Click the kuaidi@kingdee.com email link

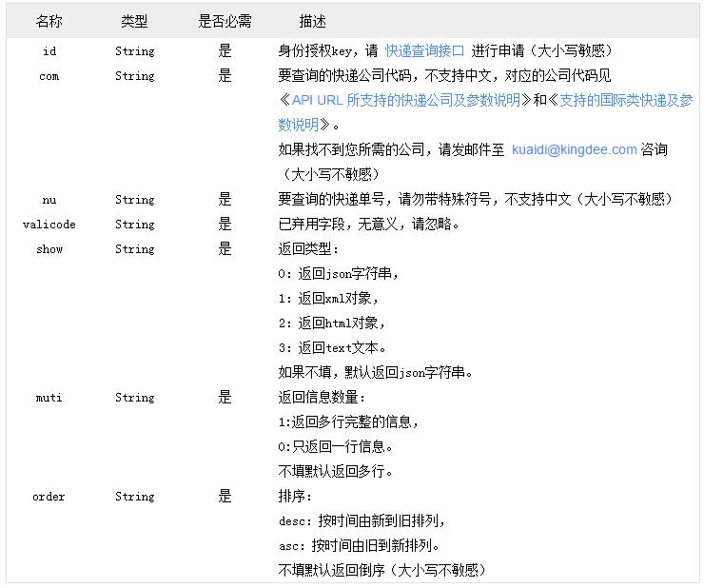point(574,149)
